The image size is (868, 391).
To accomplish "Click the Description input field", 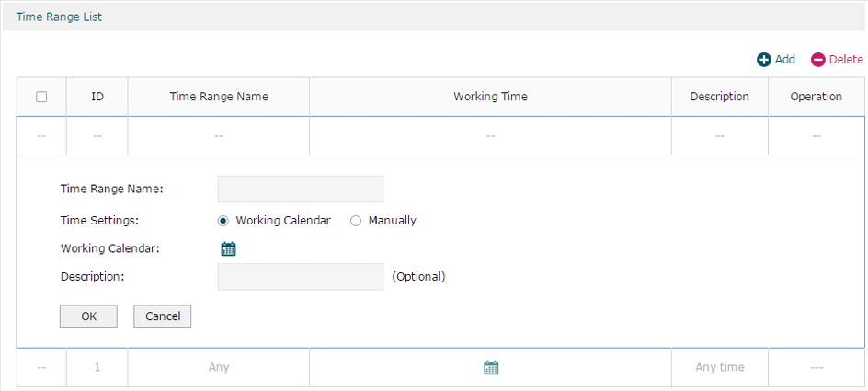I will click(x=301, y=277).
